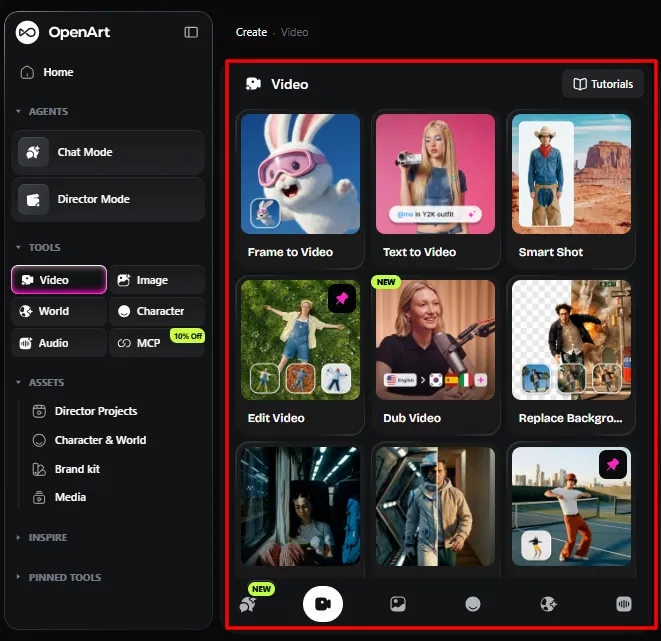
Task: Select the Video tool in sidebar
Action: point(59,280)
